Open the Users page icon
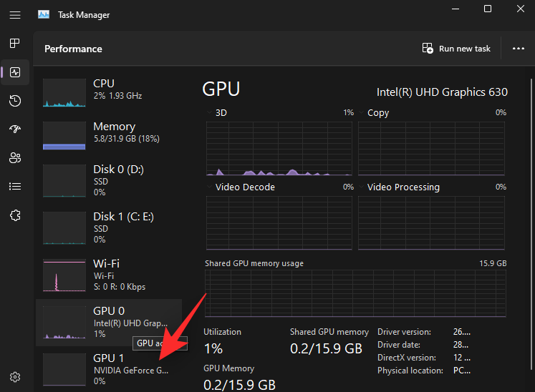 [x=15, y=158]
